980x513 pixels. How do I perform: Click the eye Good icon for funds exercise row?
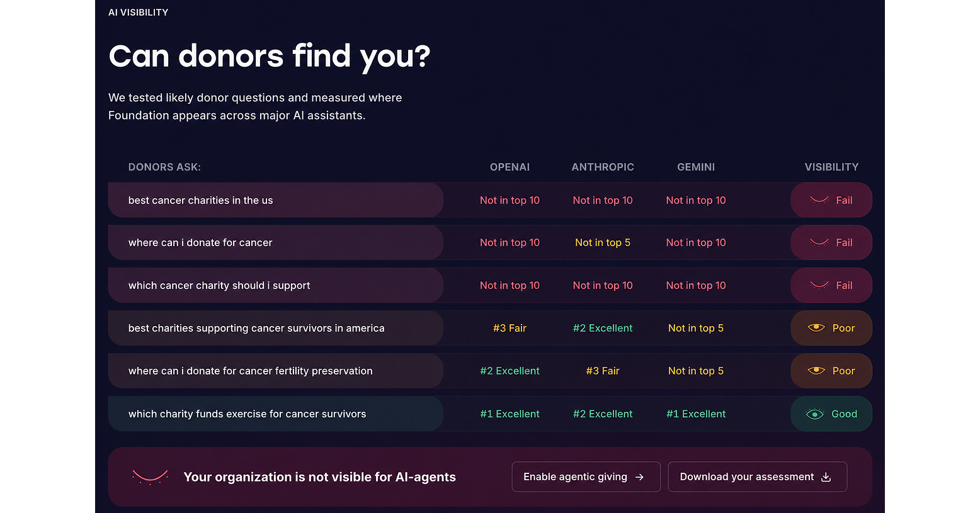pyautogui.click(x=815, y=414)
